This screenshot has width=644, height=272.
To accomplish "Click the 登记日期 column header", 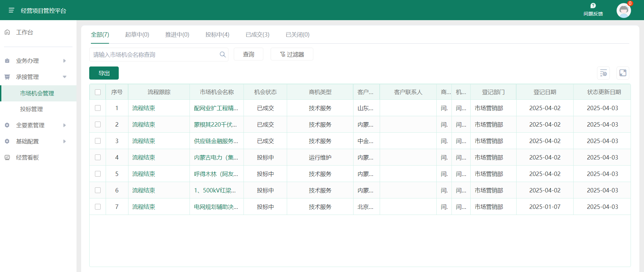I will [x=545, y=92].
